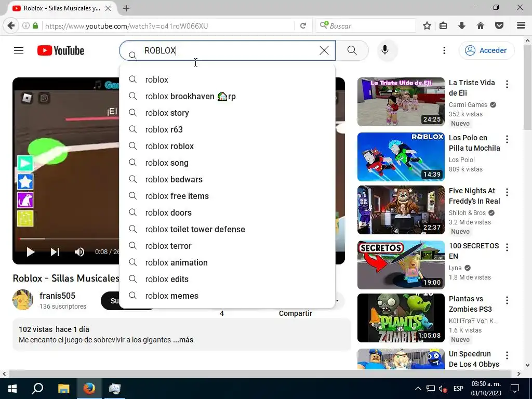Open the 100 SECRETOS video thumbnail

[401, 265]
